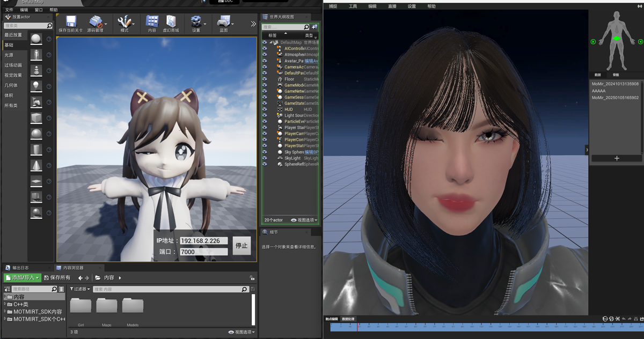The width and height of the screenshot is (644, 339).
Task: Click the port number input field showing 7000
Action: point(203,252)
